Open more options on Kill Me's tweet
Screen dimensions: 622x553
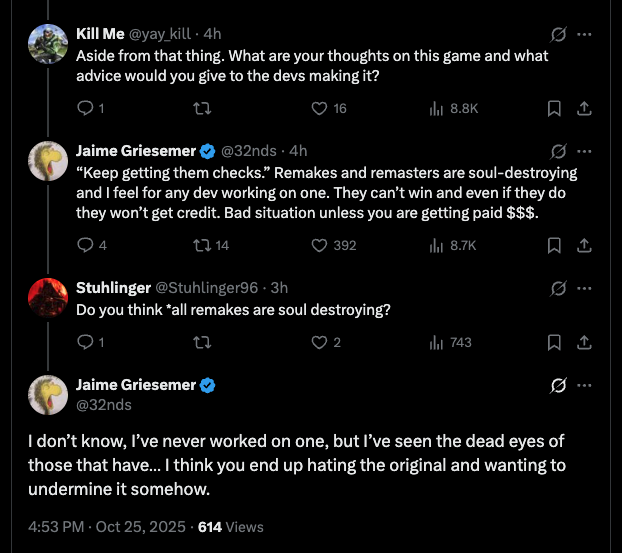(585, 34)
